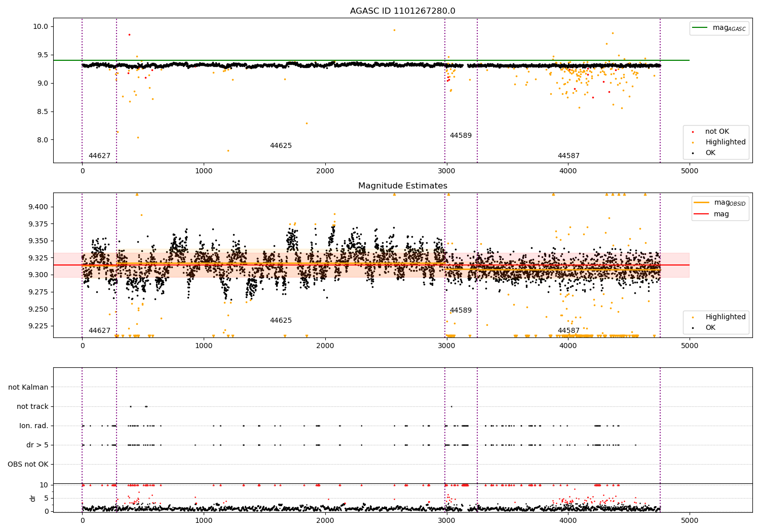The height and width of the screenshot is (532, 760).
Task: Click the 2000 x-axis tick in top plot
Action: coord(325,171)
